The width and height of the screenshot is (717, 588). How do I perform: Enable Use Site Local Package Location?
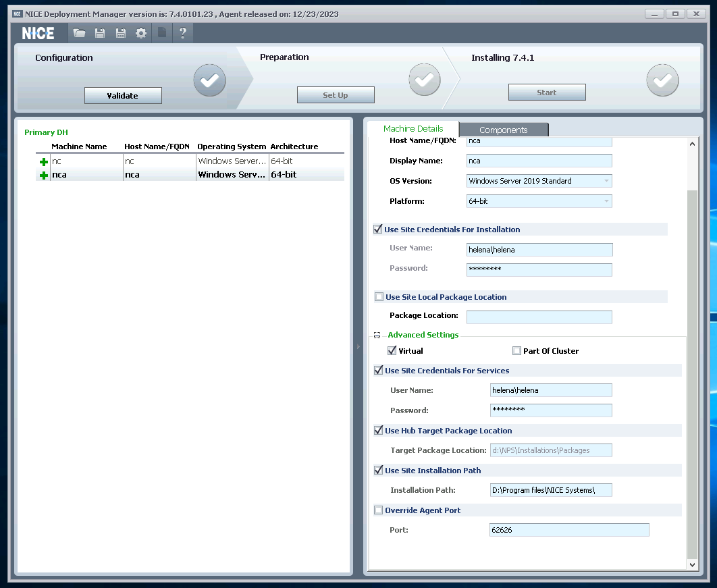pos(379,297)
